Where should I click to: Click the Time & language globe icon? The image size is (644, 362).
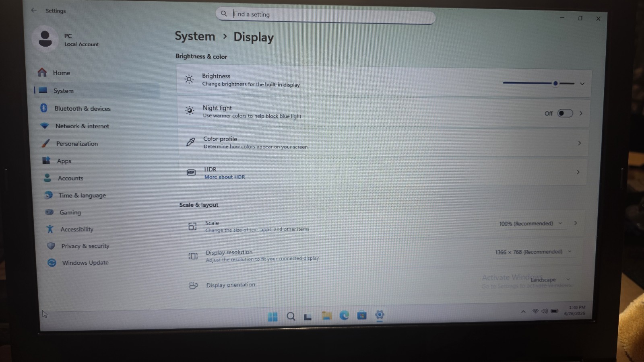pyautogui.click(x=48, y=195)
